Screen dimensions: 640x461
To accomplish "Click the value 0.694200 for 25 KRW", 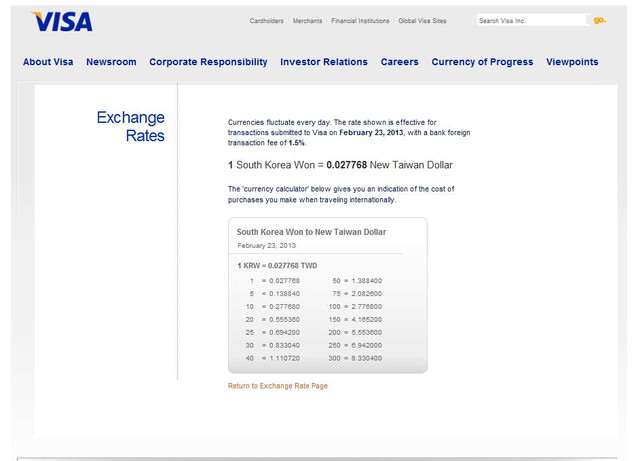I will tap(284, 332).
